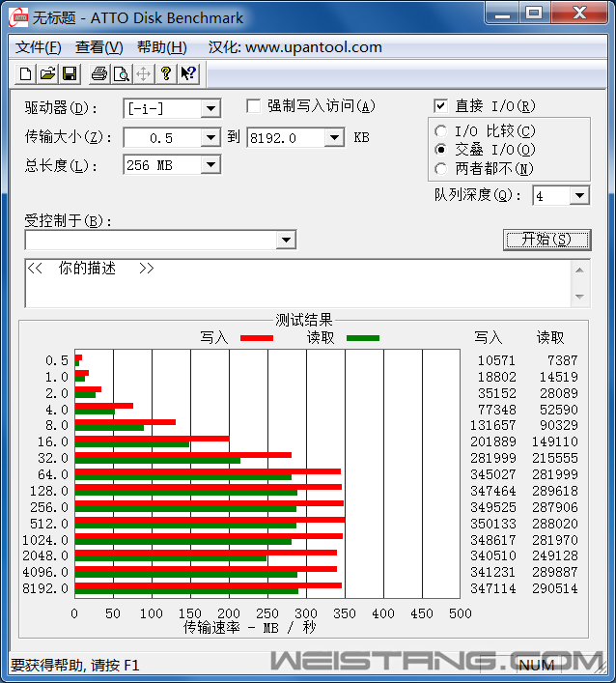
Task: Open a saved benchmark file icon
Action: [x=47, y=74]
